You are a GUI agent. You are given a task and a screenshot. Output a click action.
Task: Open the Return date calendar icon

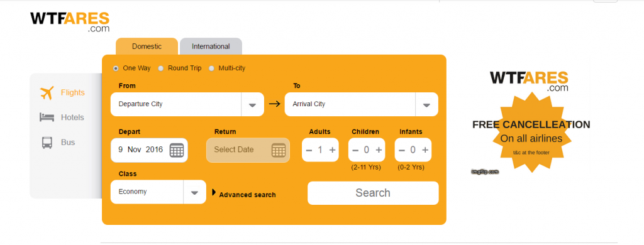279,150
